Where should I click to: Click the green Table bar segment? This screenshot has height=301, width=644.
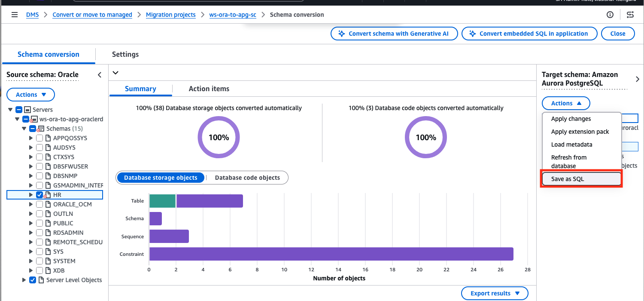point(163,201)
